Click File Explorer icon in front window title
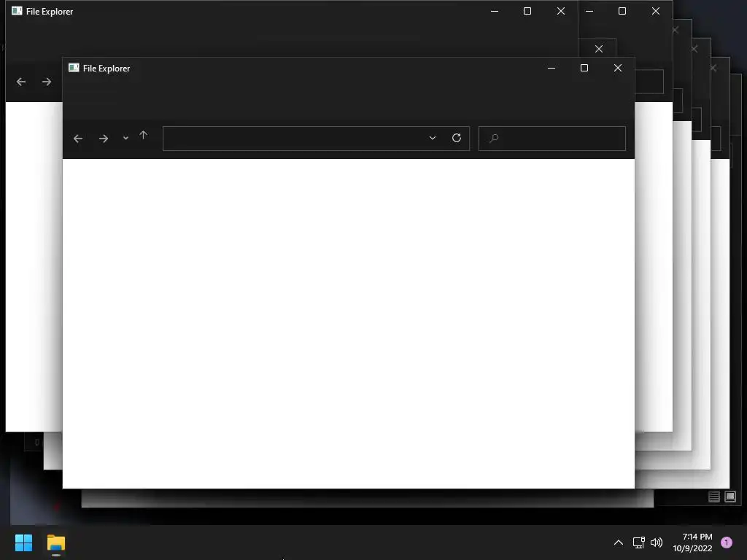The height and width of the screenshot is (560, 747). coord(74,68)
